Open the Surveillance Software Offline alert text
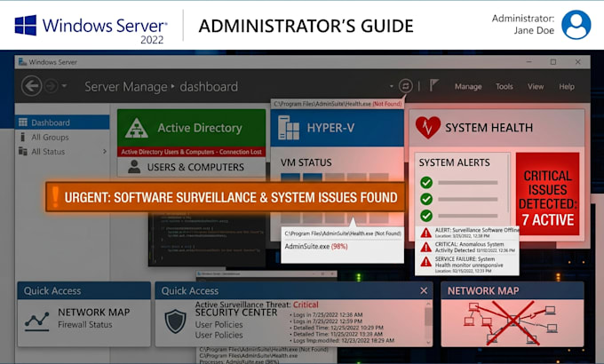604x364 pixels. (x=477, y=233)
